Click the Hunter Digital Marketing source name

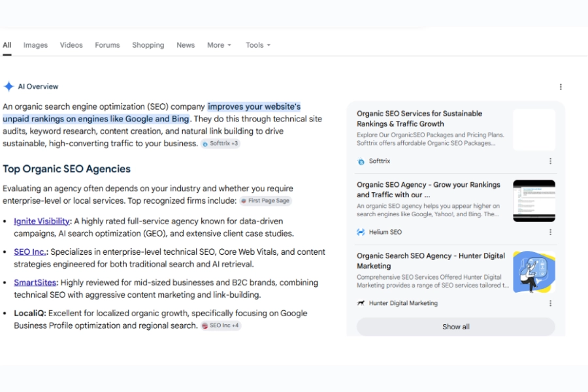coord(403,303)
